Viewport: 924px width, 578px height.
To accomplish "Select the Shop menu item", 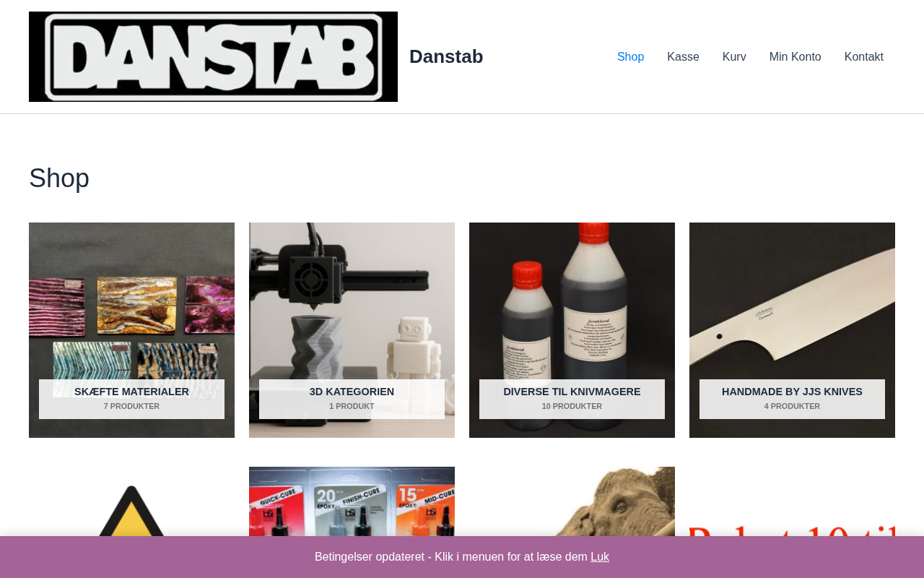I will pyautogui.click(x=630, y=56).
